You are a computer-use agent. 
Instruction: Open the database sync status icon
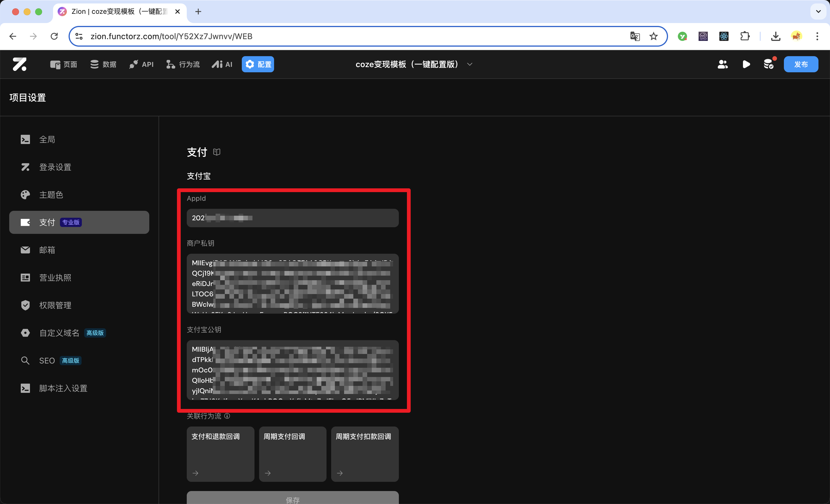click(769, 64)
